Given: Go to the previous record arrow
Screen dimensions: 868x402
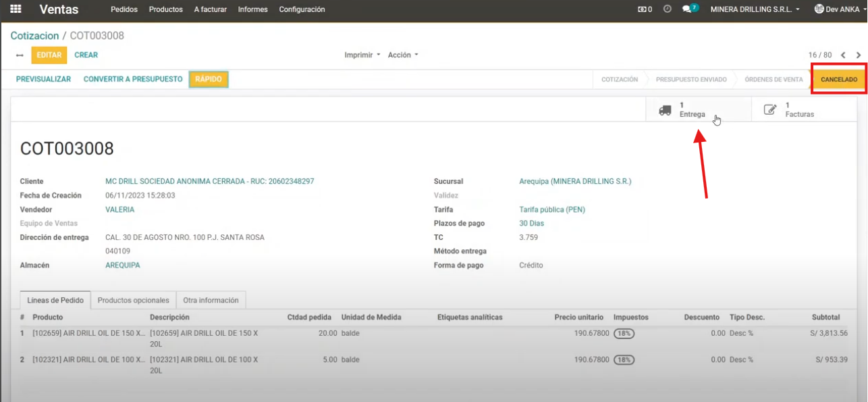Looking at the screenshot, I should click(843, 55).
